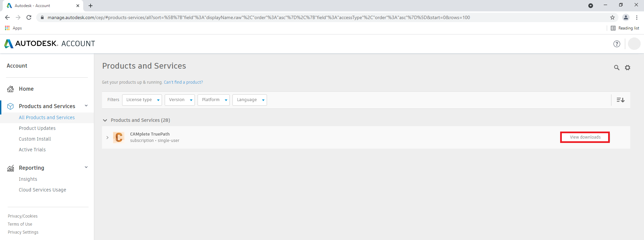Expand the CAMplete TruePath row chevron
The image size is (644, 240).
tap(107, 138)
